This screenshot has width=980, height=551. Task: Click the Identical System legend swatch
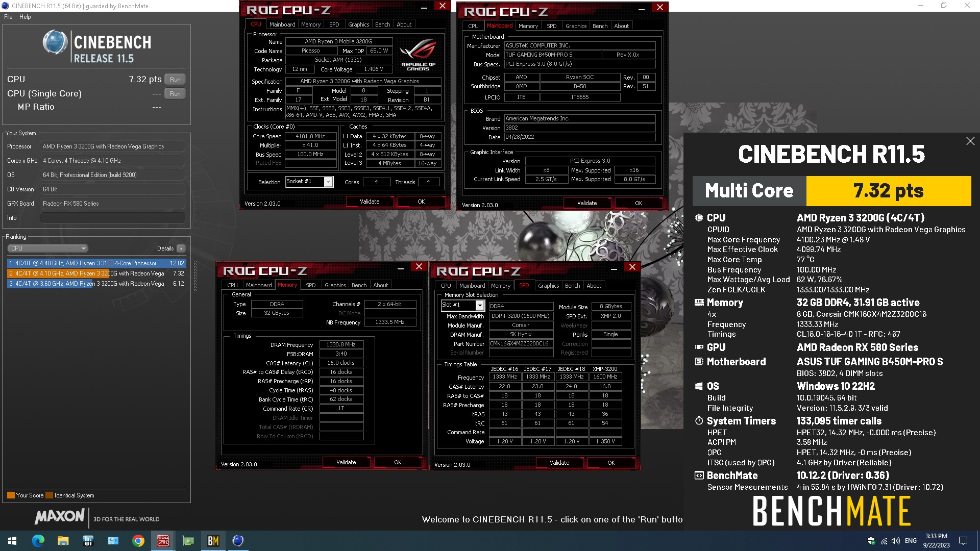pyautogui.click(x=49, y=495)
